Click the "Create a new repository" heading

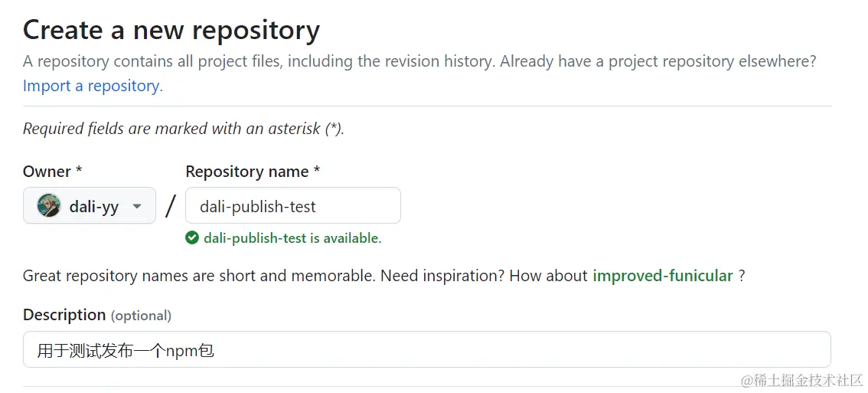[171, 31]
